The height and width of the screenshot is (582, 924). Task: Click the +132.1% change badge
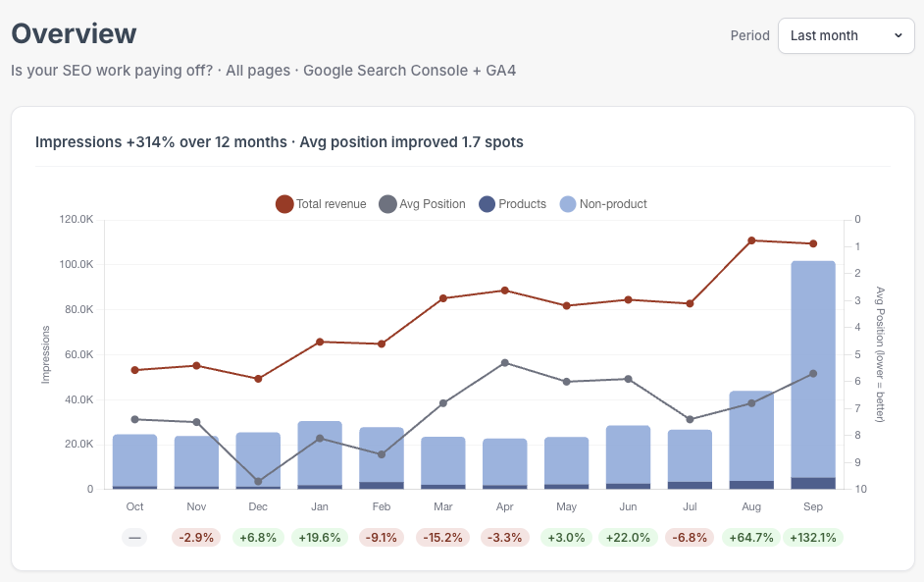[x=812, y=538]
